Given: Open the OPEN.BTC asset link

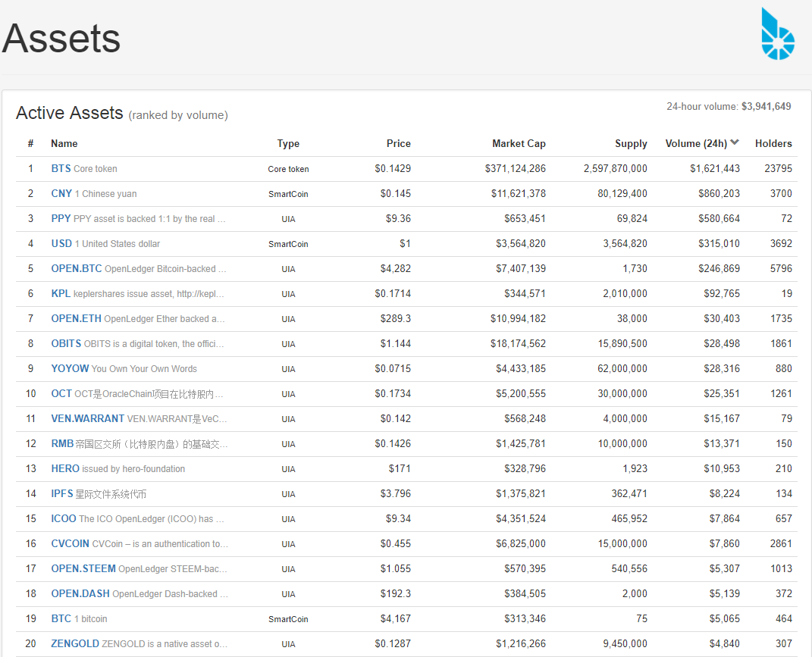Looking at the screenshot, I should [x=77, y=268].
